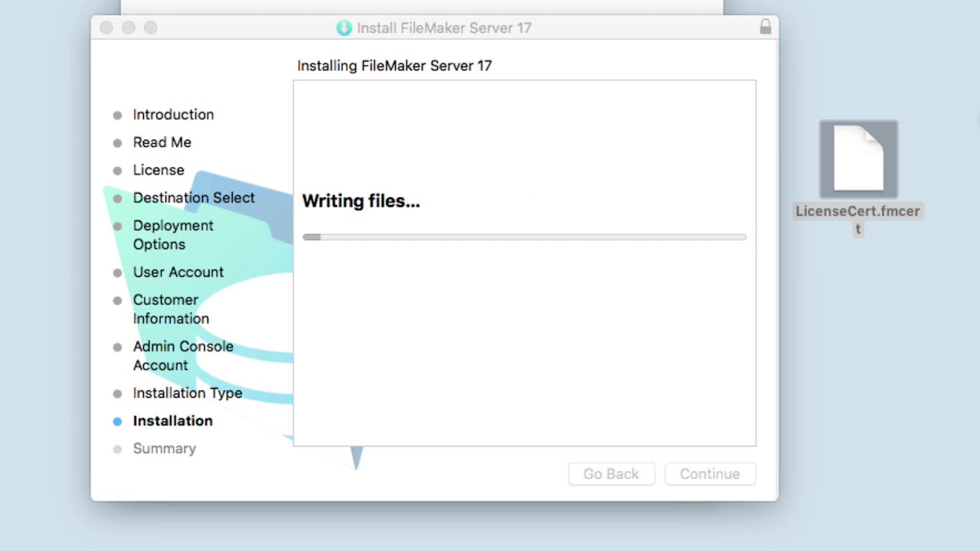
Task: Click the Writing files... status text
Action: point(361,201)
